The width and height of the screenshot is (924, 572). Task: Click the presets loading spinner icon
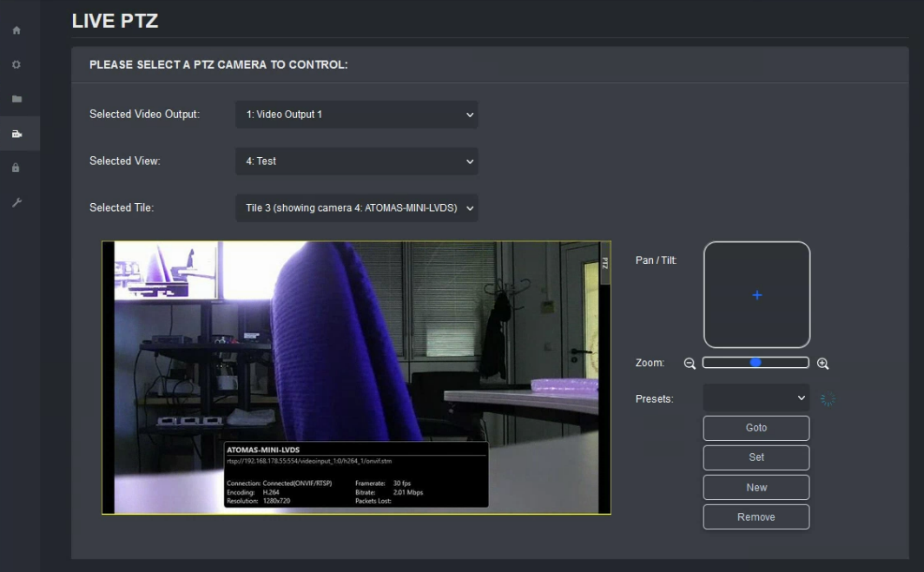tap(828, 399)
